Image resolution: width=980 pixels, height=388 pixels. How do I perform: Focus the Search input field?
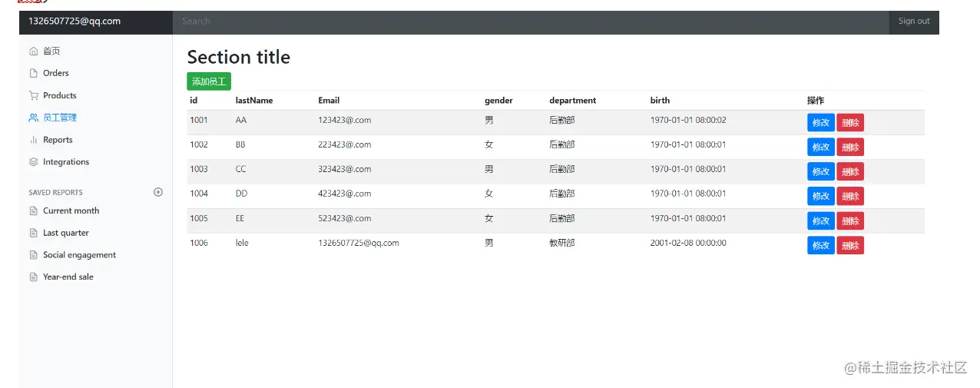point(531,22)
